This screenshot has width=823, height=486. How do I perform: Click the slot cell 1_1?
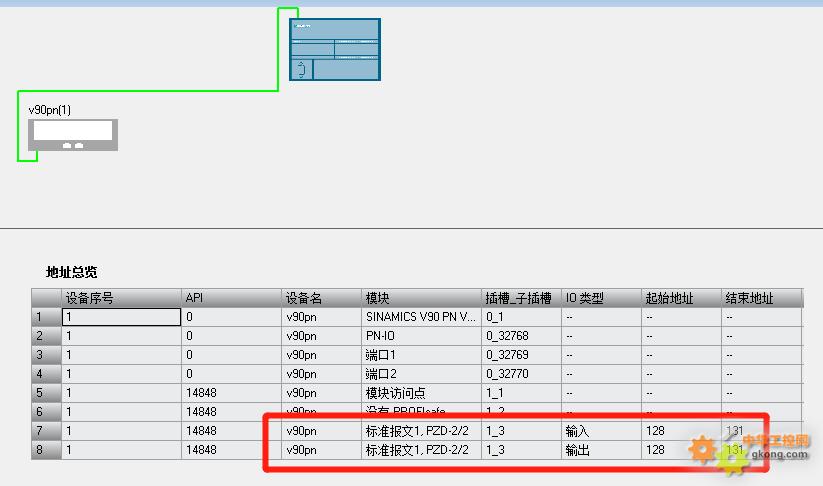pos(521,393)
